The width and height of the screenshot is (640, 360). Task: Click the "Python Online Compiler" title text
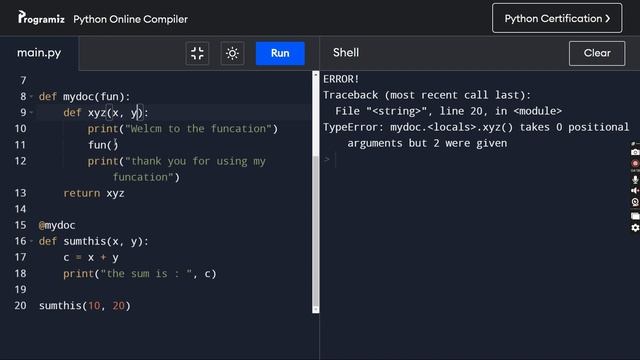coord(131,19)
